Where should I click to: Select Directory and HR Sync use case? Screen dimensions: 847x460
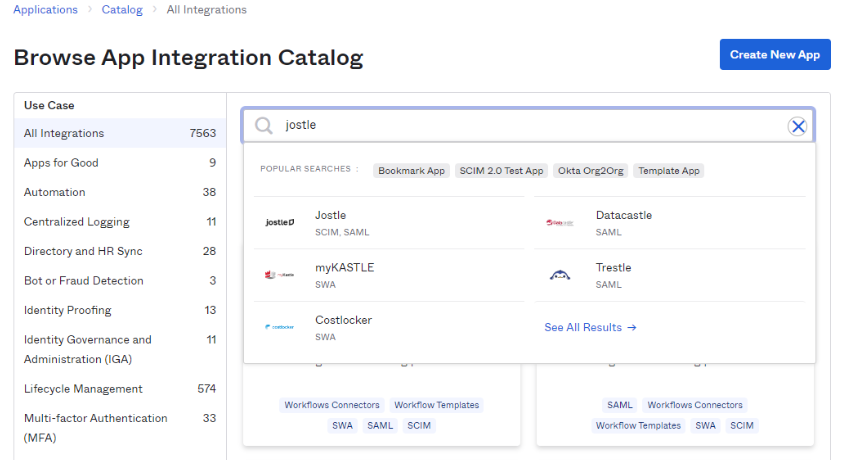[120, 251]
